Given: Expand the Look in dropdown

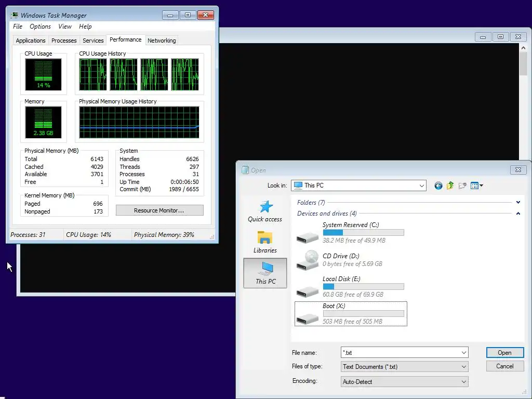Looking at the screenshot, I should (421, 185).
